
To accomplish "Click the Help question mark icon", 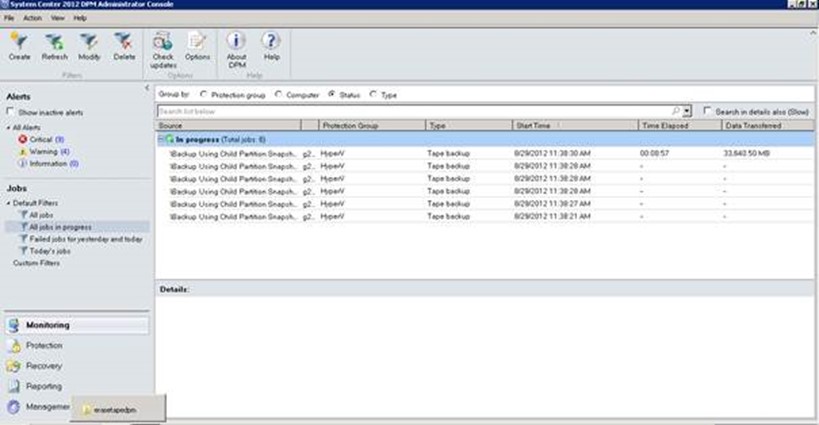I will click(271, 41).
